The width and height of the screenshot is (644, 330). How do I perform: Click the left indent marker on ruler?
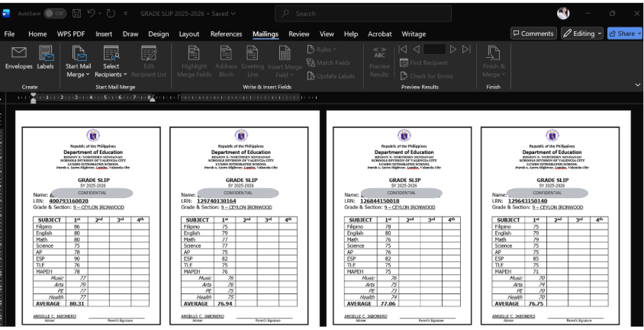point(34,100)
